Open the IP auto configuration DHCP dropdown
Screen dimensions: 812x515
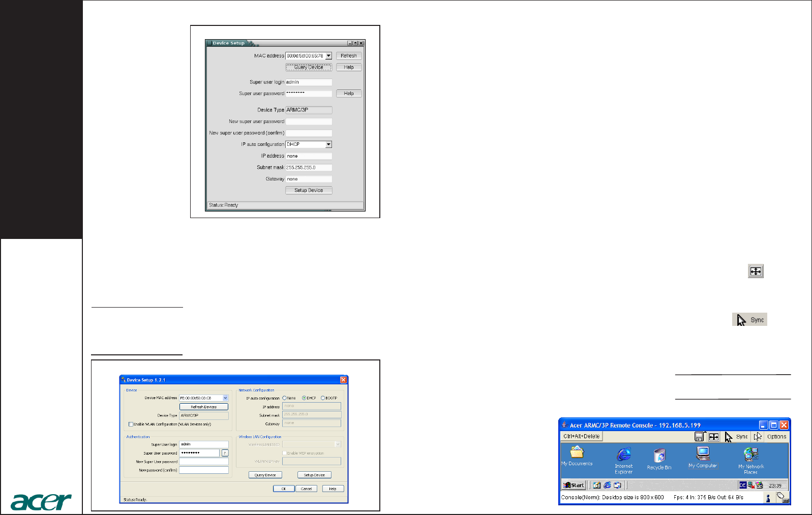[328, 144]
